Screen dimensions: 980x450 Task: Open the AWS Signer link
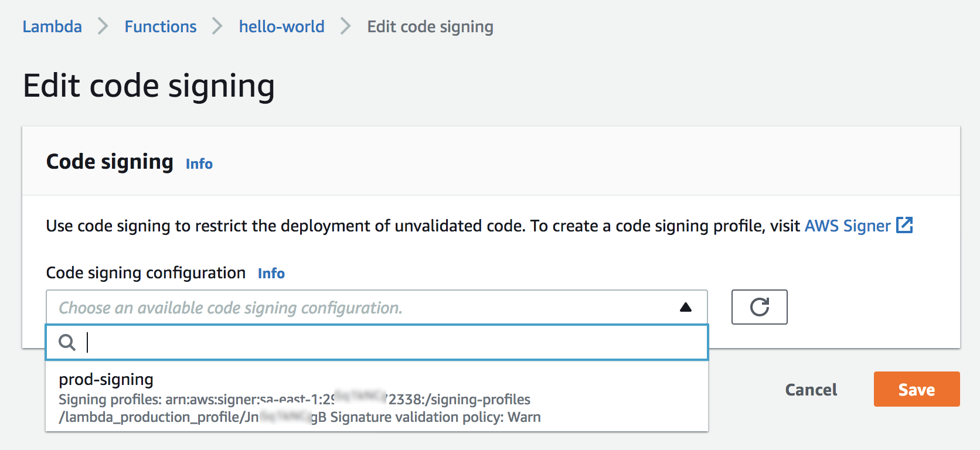click(847, 226)
